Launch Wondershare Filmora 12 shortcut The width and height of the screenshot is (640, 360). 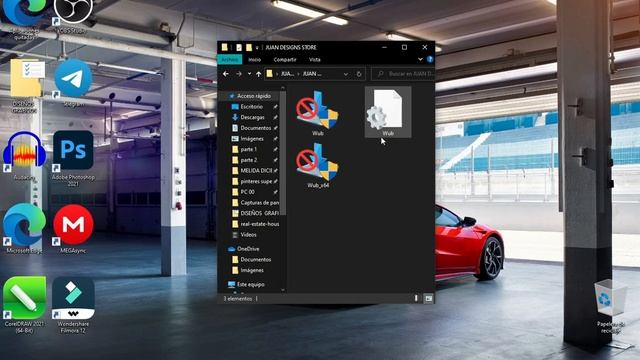[x=73, y=304]
